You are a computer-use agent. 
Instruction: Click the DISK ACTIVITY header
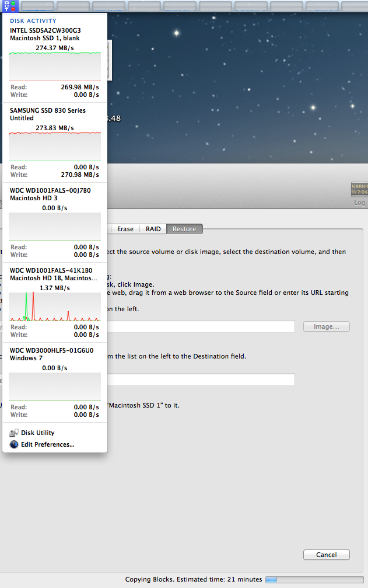pyautogui.click(x=33, y=21)
